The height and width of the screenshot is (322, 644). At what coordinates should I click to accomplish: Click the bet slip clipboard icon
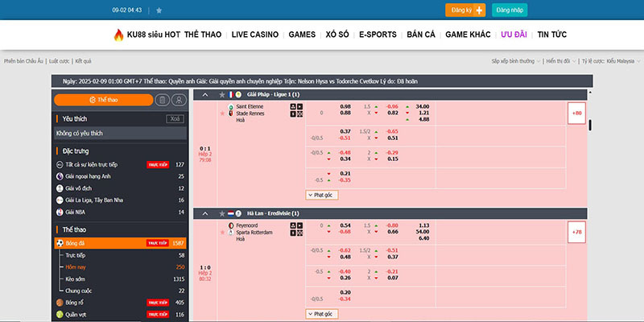(162, 100)
